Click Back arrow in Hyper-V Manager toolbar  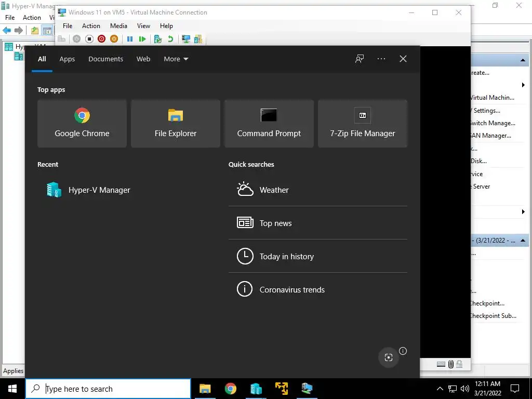click(7, 31)
